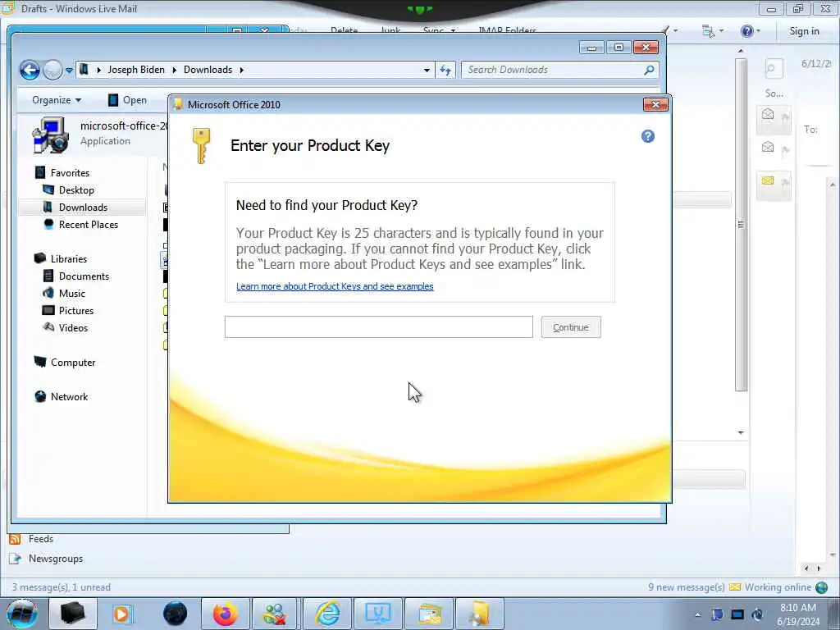Click the dark sphere taskbar icon

pyautogui.click(x=175, y=614)
